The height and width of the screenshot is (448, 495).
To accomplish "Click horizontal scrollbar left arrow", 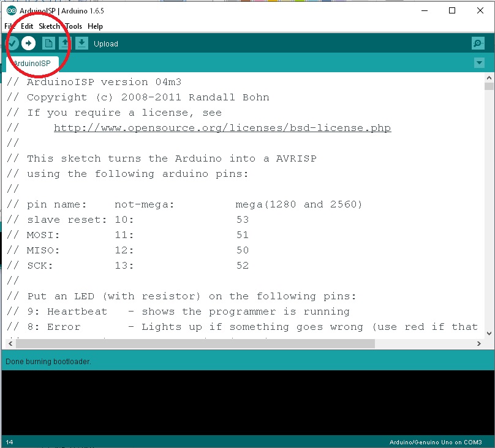I will pos(10,343).
